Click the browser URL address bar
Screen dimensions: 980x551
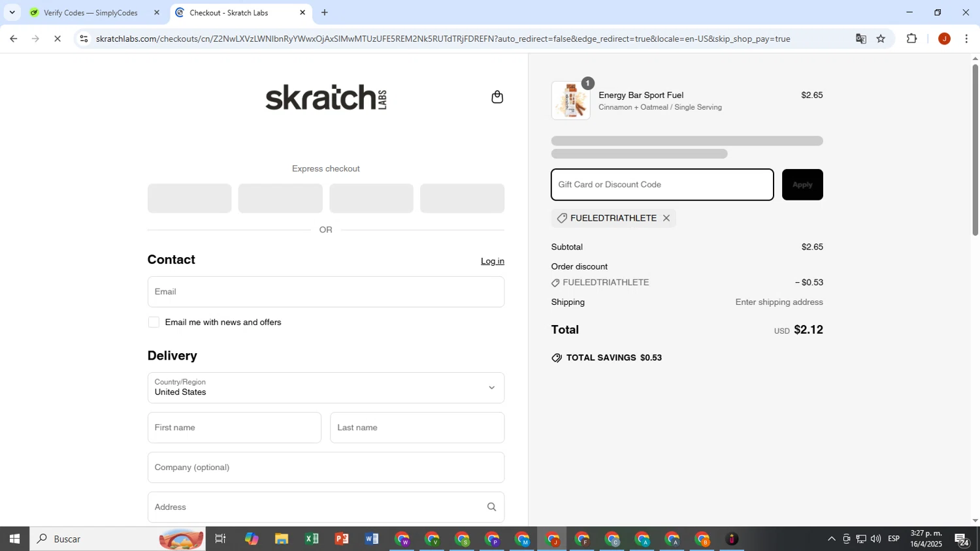click(x=443, y=39)
